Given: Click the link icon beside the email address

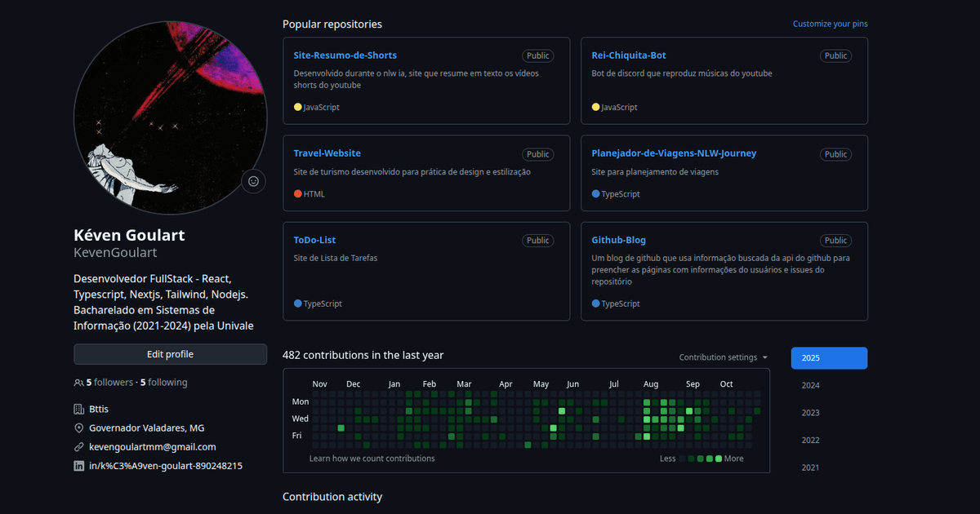Looking at the screenshot, I should pos(78,446).
